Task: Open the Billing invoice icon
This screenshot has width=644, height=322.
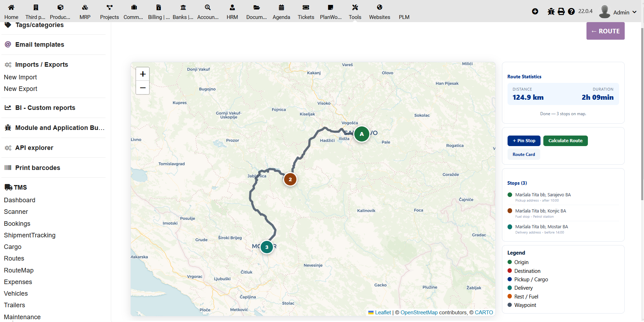Action: pyautogui.click(x=159, y=7)
